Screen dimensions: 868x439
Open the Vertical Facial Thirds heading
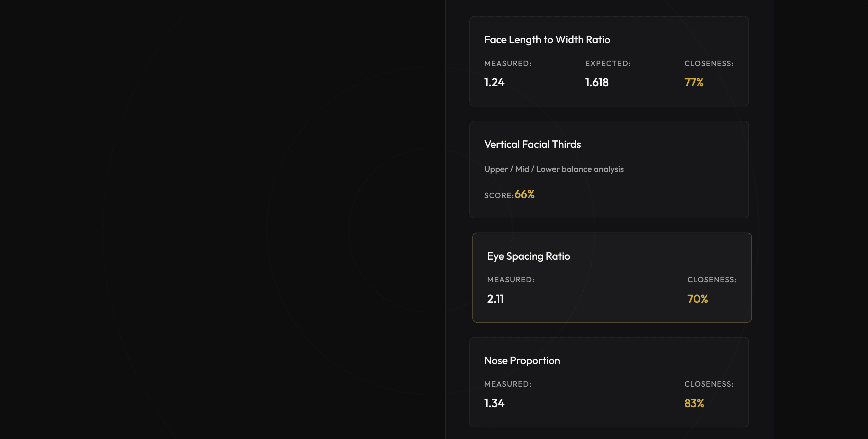tap(532, 145)
